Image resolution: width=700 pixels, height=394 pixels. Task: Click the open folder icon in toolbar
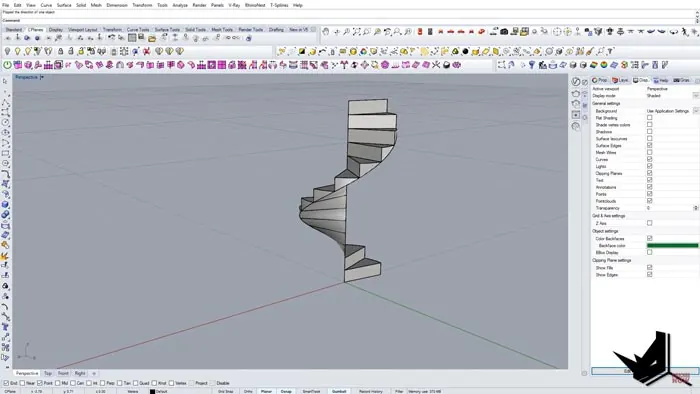(x=152, y=38)
